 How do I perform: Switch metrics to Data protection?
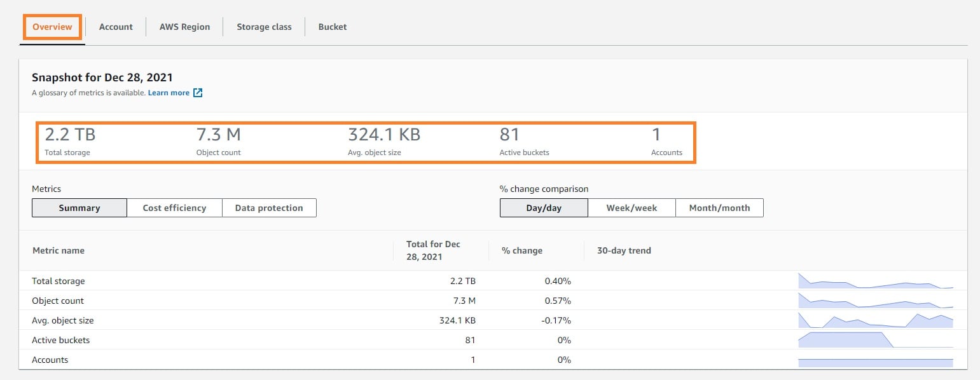coord(269,208)
